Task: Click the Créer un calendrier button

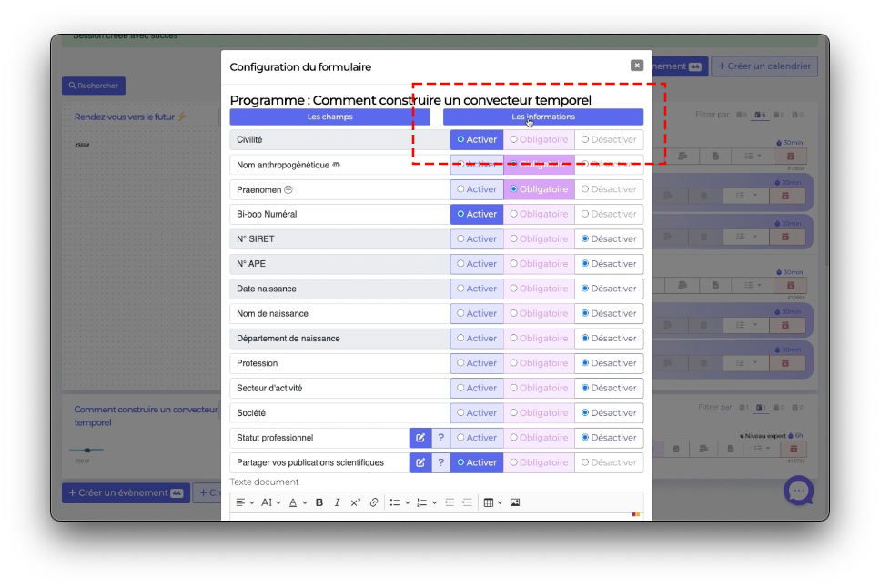Action: [x=764, y=66]
